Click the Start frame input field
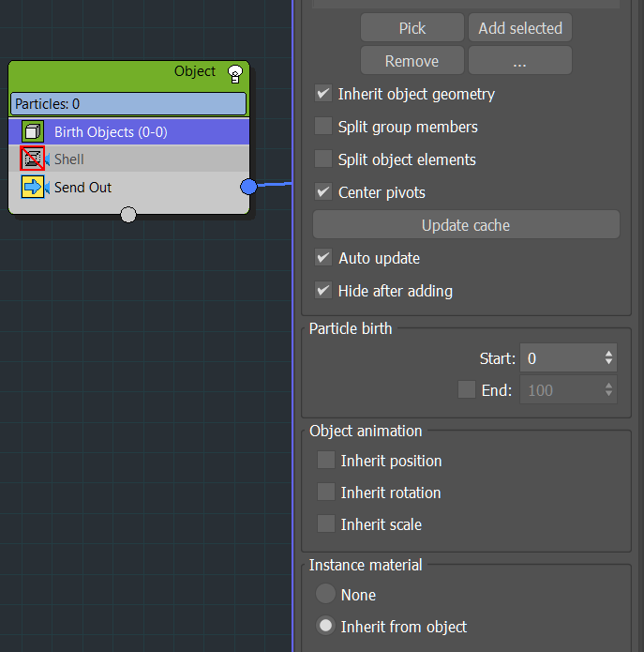This screenshot has width=644, height=652. (560, 358)
